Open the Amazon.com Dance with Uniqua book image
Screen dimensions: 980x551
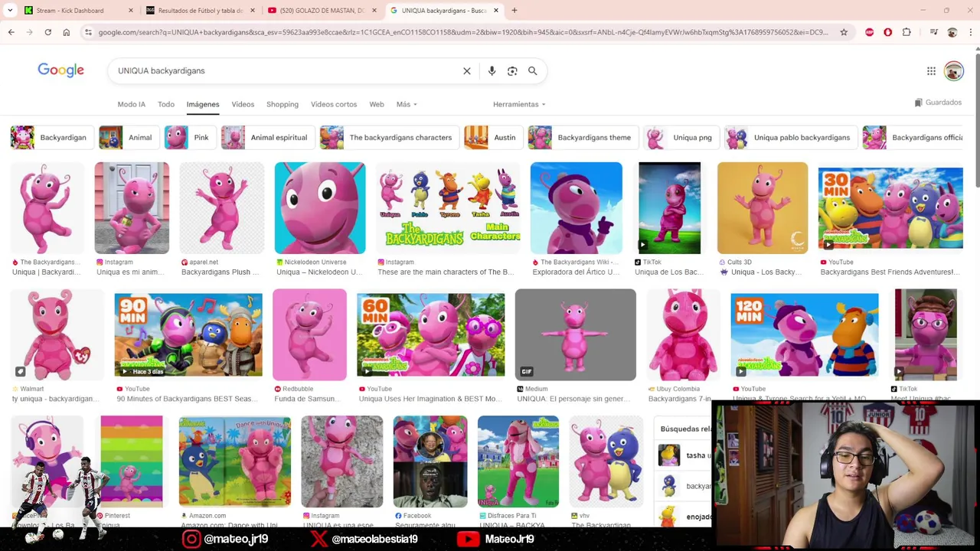coord(235,461)
